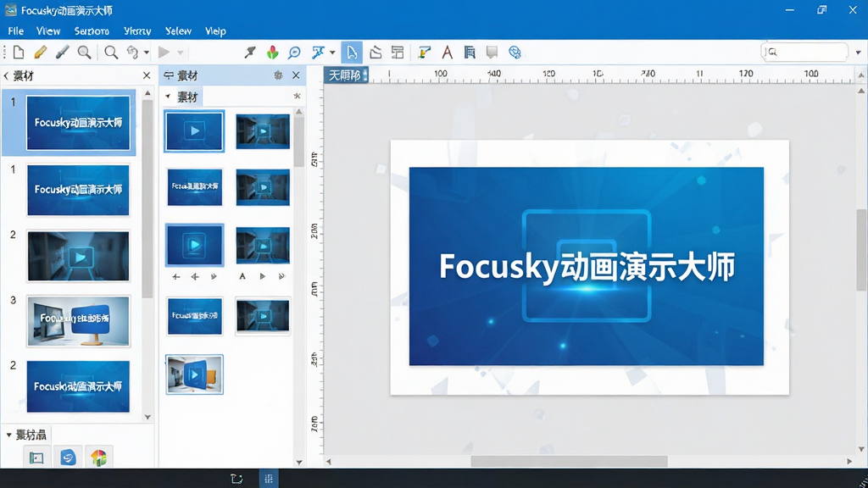Close the slide list panel with its X
This screenshot has width=868, height=488.
tap(146, 75)
